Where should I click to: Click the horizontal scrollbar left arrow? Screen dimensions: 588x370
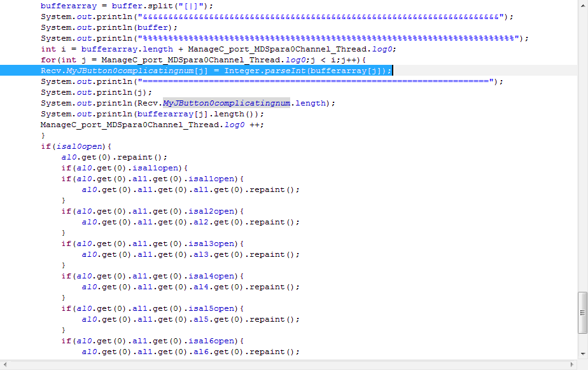tap(5, 365)
